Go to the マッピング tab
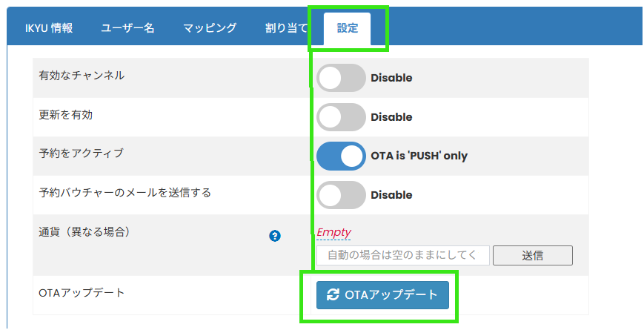 (x=210, y=29)
